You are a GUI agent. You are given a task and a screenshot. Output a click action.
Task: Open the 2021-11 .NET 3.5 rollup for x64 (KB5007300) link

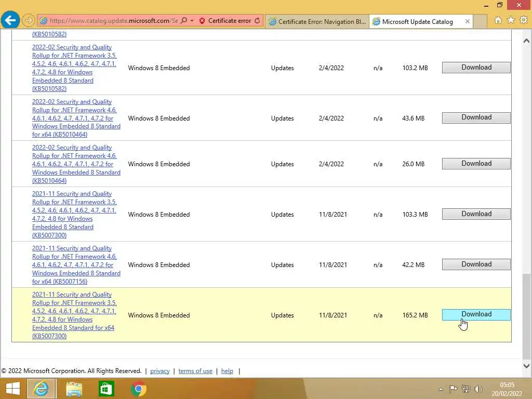(74, 315)
